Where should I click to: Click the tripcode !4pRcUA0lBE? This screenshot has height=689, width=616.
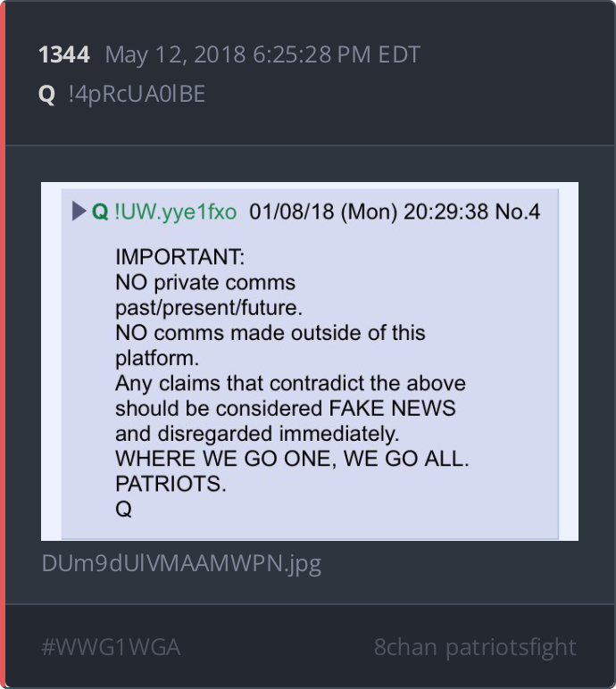pos(137,95)
